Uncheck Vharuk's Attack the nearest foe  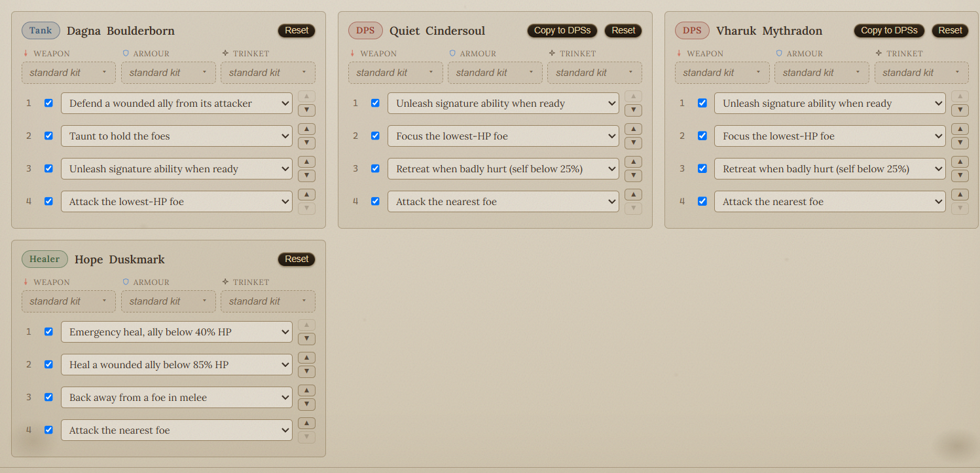click(x=702, y=201)
